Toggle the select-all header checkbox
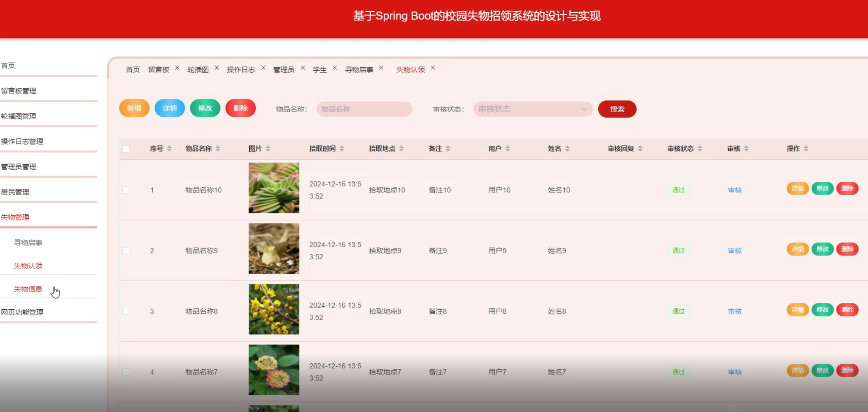Image resolution: width=868 pixels, height=412 pixels. click(x=126, y=149)
